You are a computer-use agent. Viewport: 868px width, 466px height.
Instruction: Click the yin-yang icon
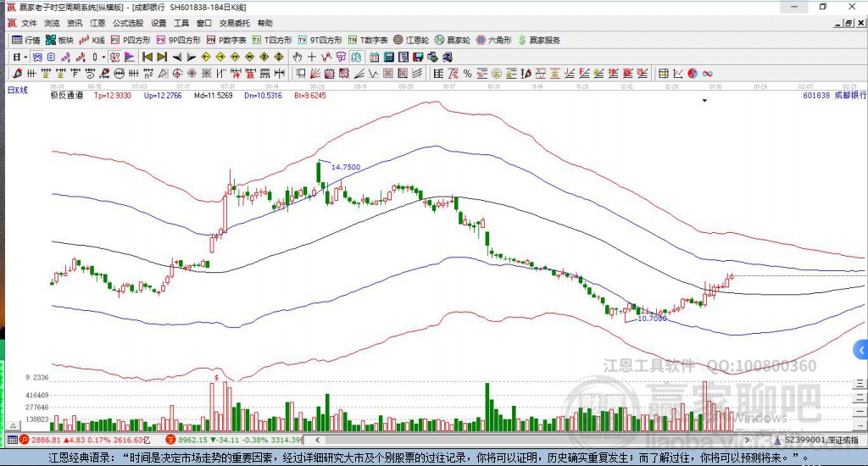pyautogui.click(x=693, y=73)
